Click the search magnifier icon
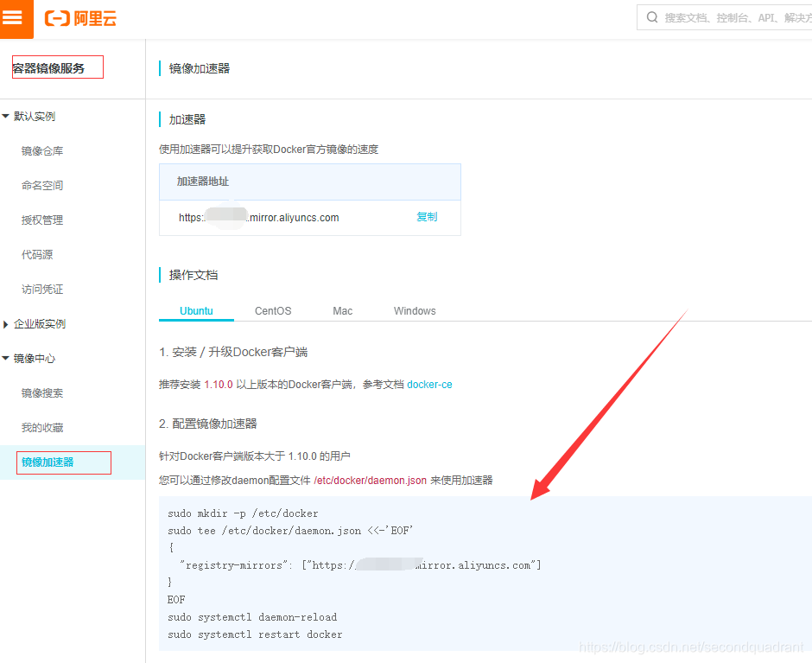Screen dimensions: 812x663 pos(652,17)
